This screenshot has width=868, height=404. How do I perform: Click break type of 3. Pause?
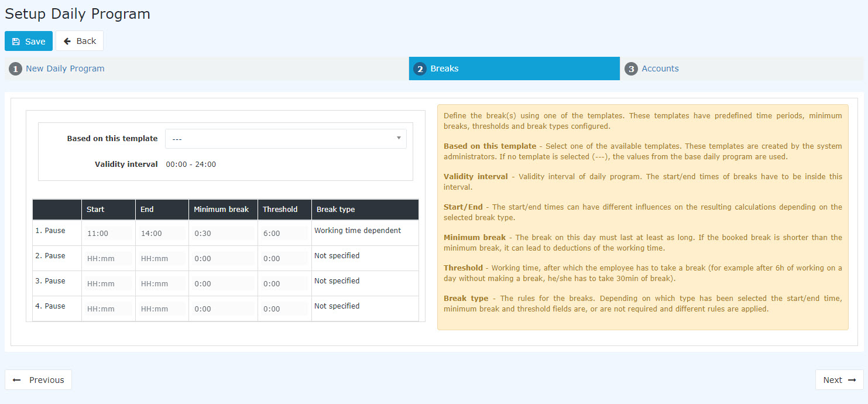(x=337, y=281)
